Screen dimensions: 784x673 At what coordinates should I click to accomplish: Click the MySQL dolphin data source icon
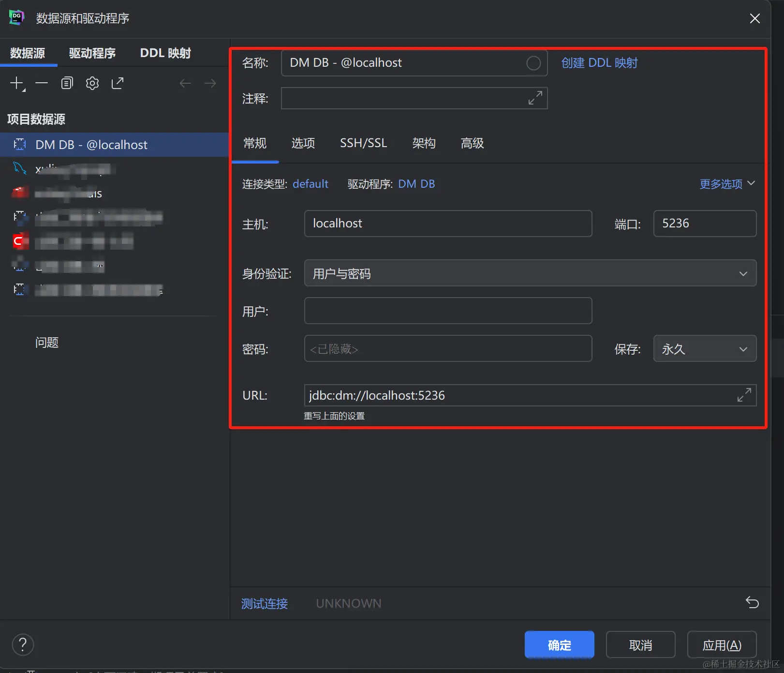(19, 168)
